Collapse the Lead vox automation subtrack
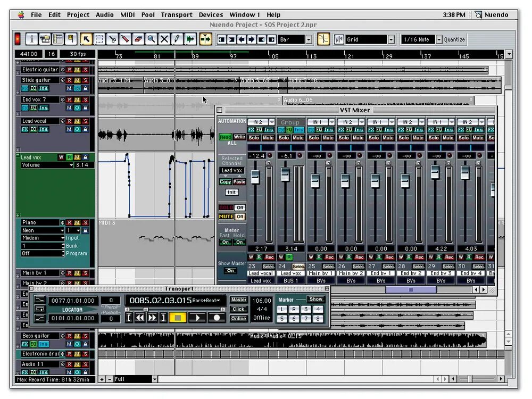The image size is (532, 399). [18, 155]
